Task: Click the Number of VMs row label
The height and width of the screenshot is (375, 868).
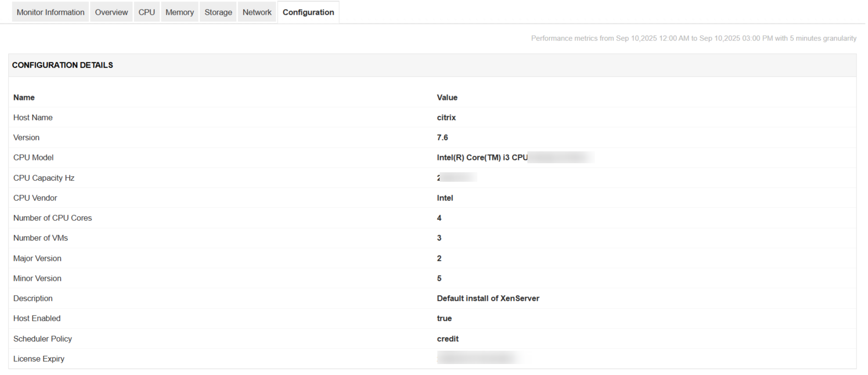Action: click(40, 238)
